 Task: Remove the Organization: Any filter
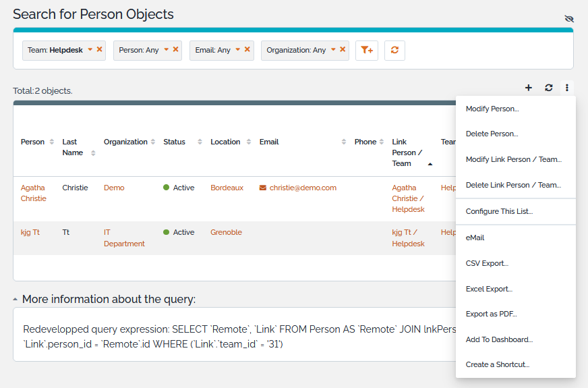pos(343,49)
